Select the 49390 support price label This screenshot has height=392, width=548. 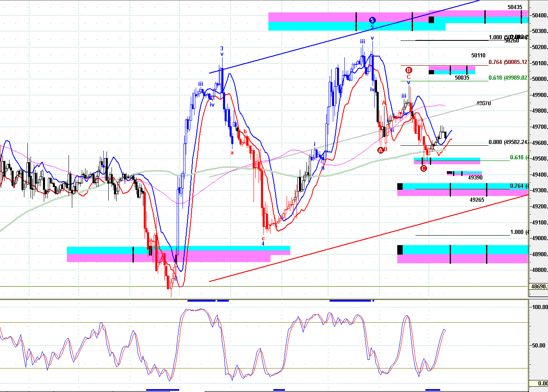[475, 177]
